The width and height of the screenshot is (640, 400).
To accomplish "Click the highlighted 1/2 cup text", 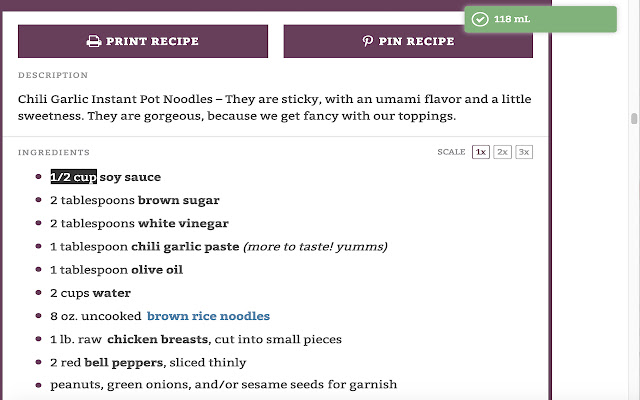I will tap(73, 177).
